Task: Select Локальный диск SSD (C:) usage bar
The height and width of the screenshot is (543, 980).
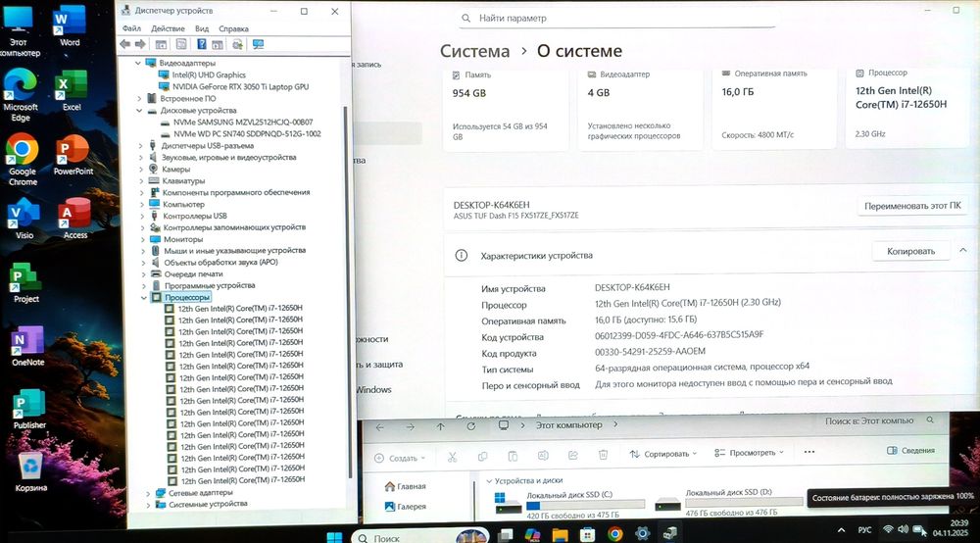Action: pyautogui.click(x=585, y=504)
